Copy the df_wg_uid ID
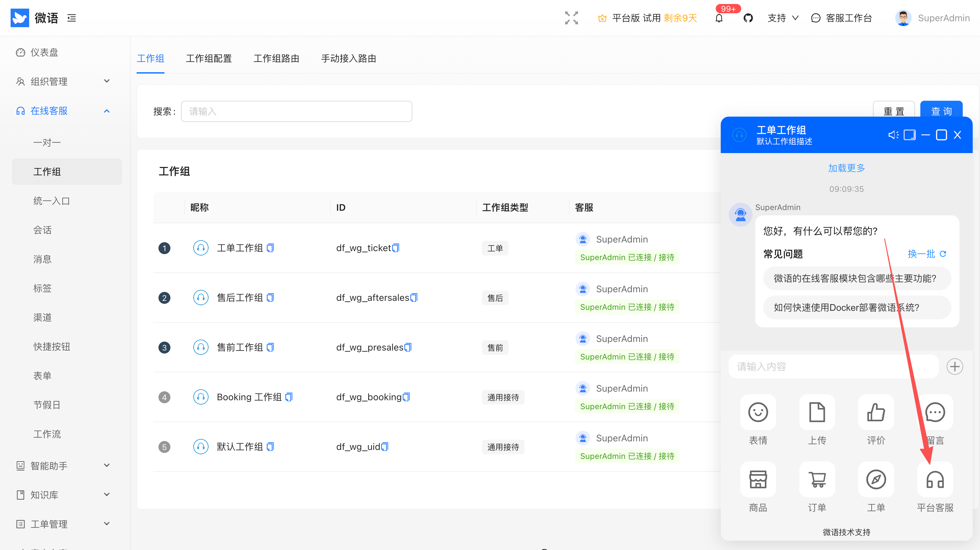 point(385,447)
